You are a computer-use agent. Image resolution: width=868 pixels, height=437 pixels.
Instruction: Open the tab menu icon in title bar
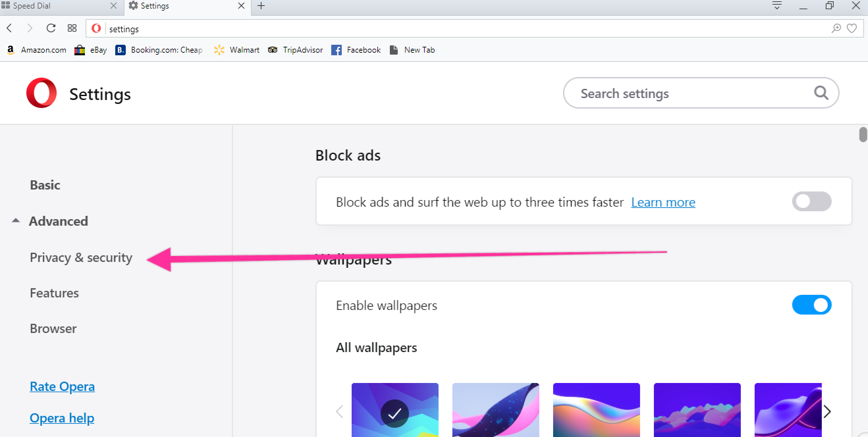pos(777,6)
